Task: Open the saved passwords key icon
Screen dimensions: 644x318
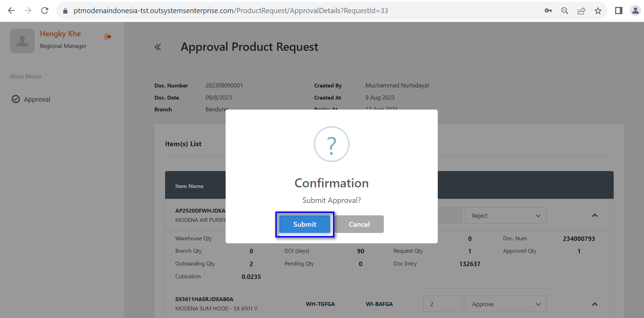Action: (x=548, y=11)
